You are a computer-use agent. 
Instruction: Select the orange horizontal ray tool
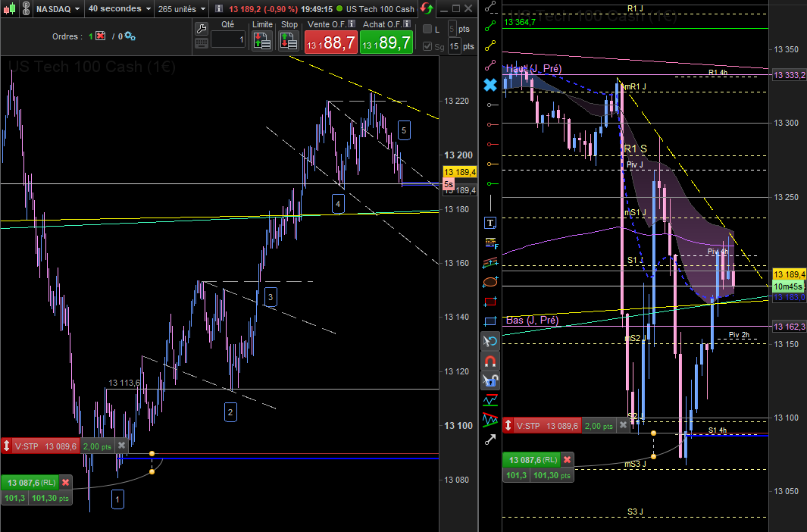tap(492, 164)
